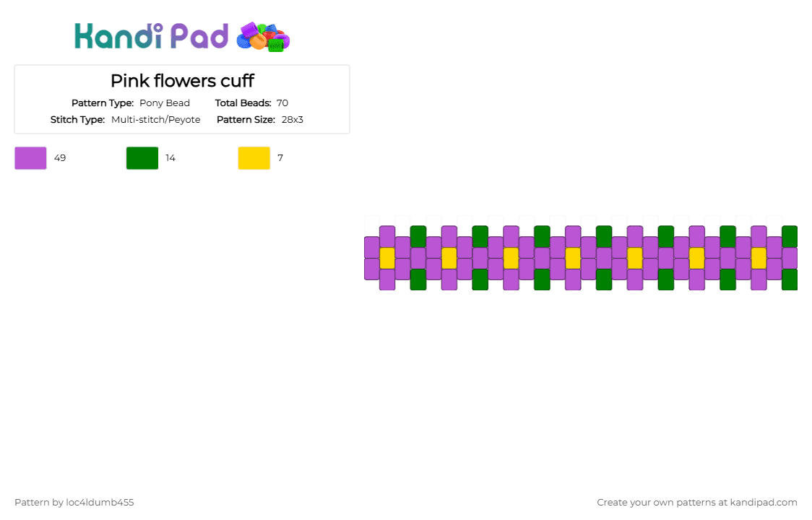The width and height of the screenshot is (812, 520).
Task: Click the pattern size value '28x3'
Action: coord(293,120)
